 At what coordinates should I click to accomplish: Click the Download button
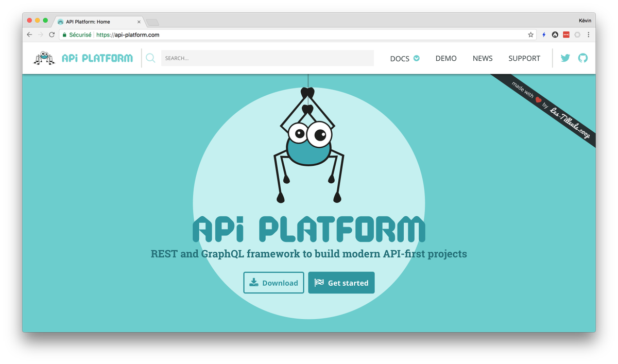click(273, 283)
